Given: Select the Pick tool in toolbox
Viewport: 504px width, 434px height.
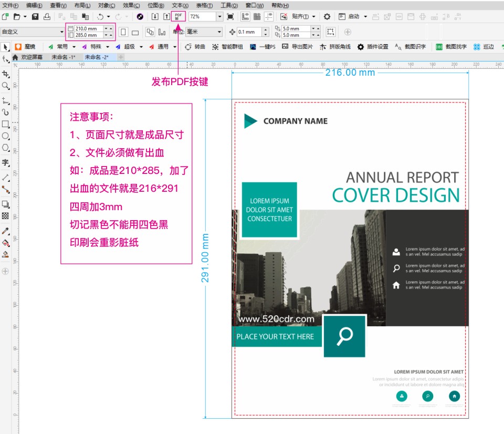Looking at the screenshot, I should click(x=5, y=47).
